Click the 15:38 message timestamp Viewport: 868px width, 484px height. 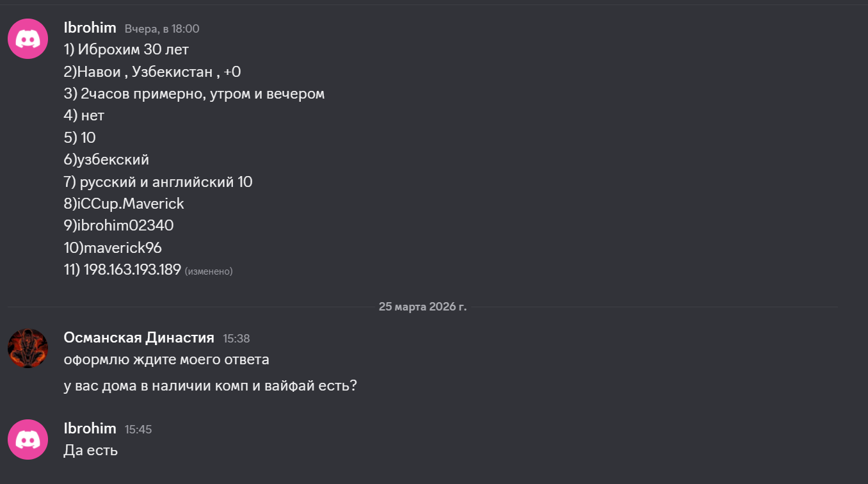236,338
